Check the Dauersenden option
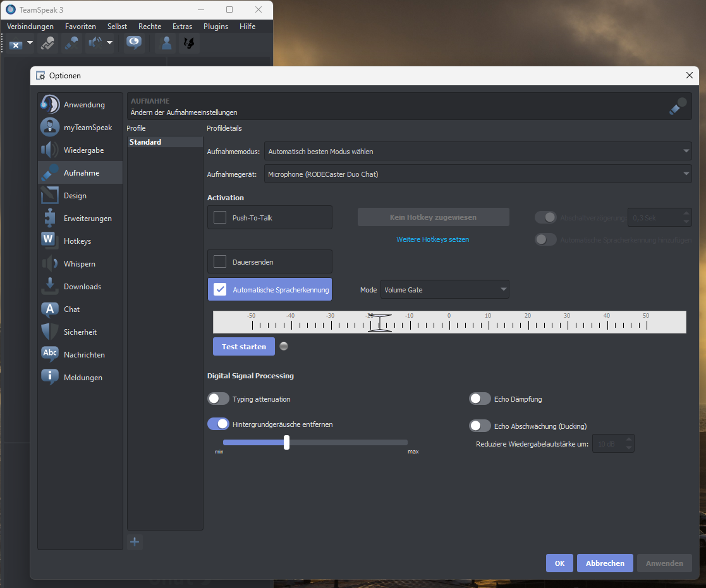706x588 pixels. 220,261
